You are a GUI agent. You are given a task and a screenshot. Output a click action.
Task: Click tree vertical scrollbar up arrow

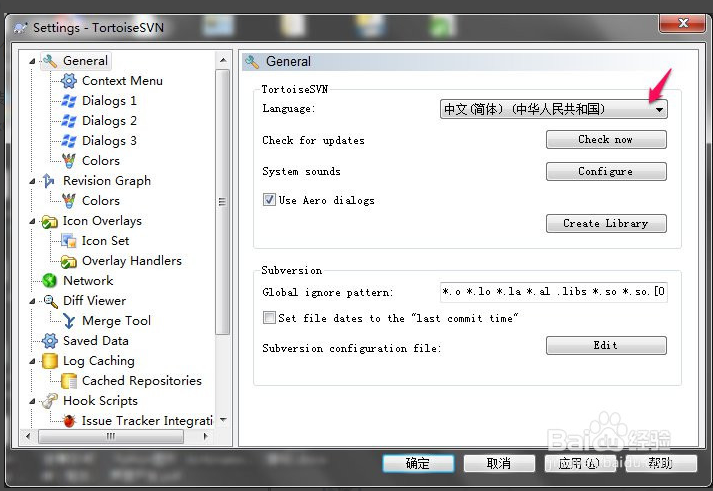[223, 60]
